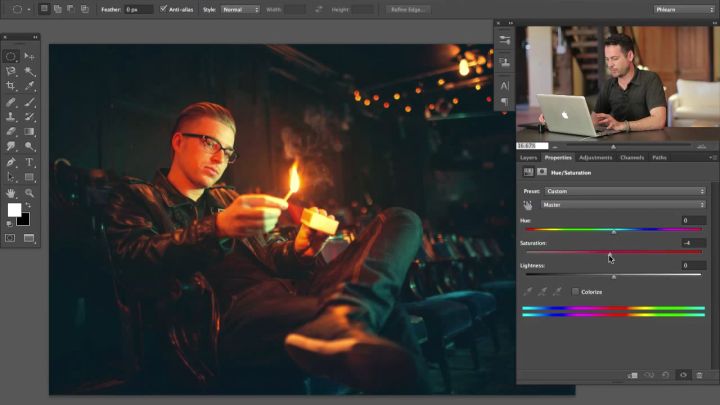Click the Refine Edge button
The width and height of the screenshot is (720, 405).
pos(408,9)
